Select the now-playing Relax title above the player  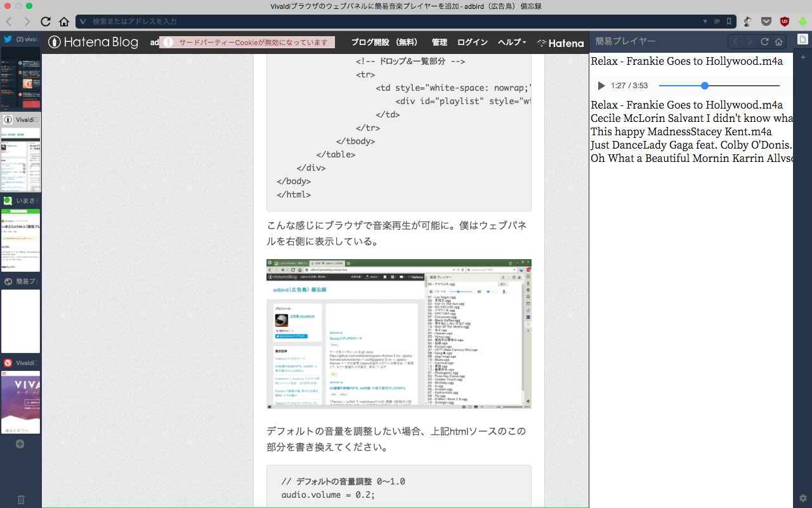point(686,62)
